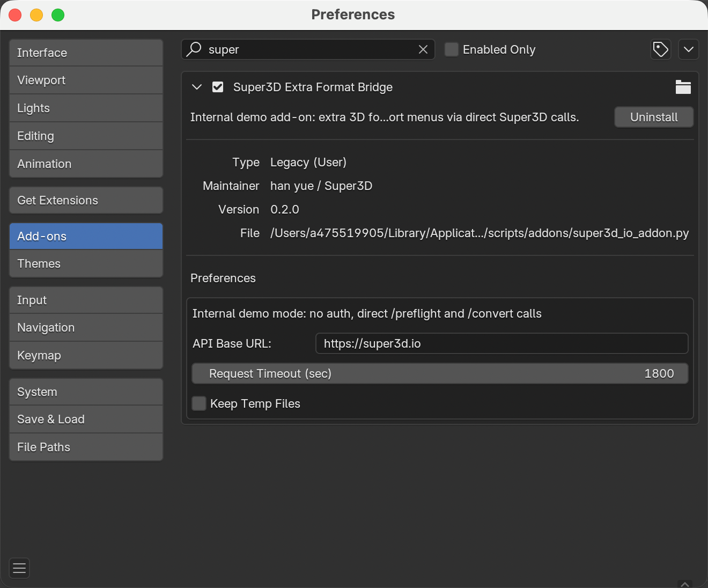Uninstall the Super3D add-on
Viewport: 708px width, 588px height.
tap(654, 117)
